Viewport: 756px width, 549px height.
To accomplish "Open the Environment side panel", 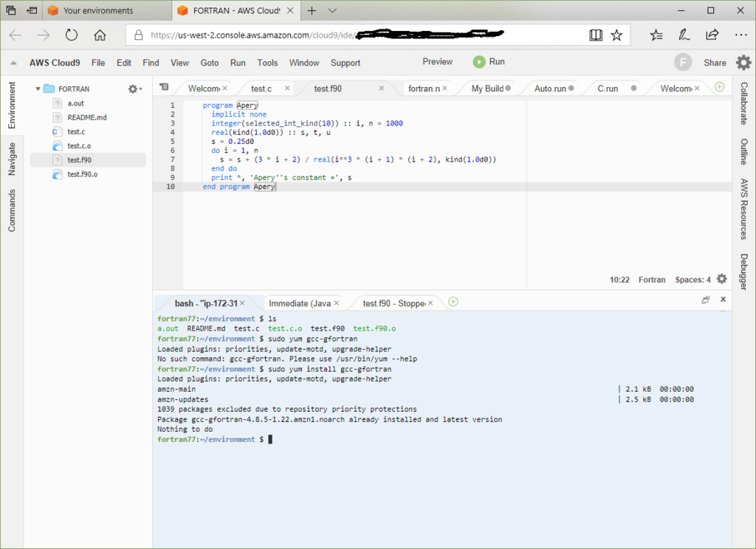I will [12, 105].
